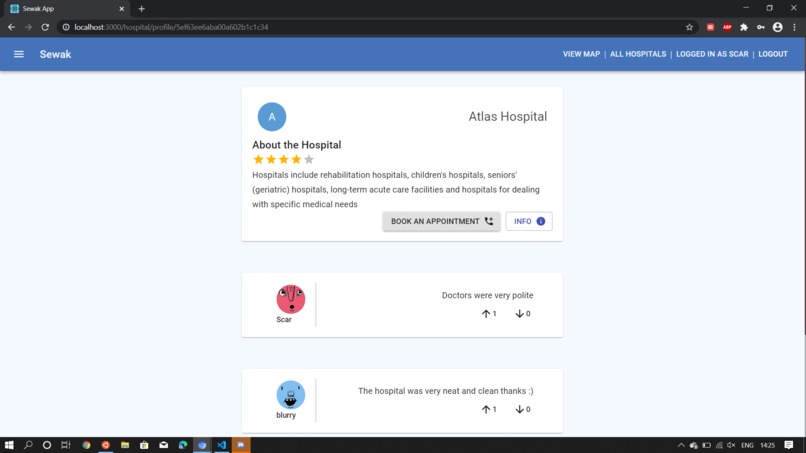Screen dimensions: 806x453
Task: Click Logged in as Scar link
Action: click(712, 54)
